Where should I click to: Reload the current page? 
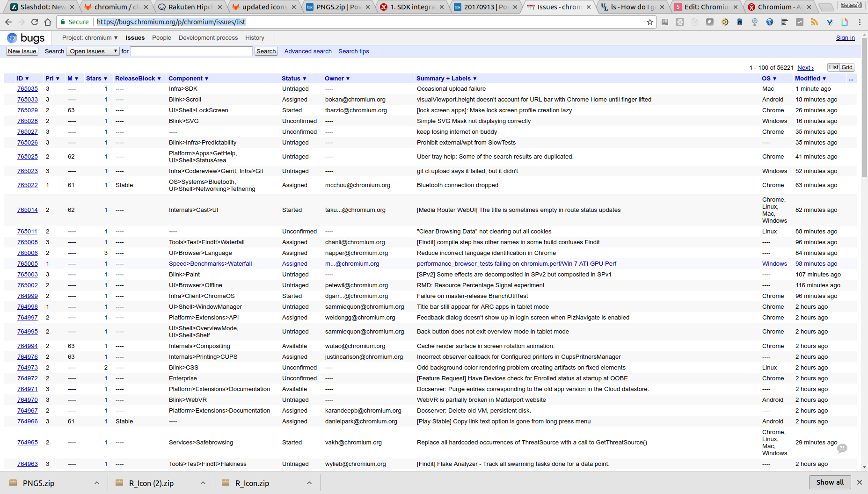(x=35, y=22)
